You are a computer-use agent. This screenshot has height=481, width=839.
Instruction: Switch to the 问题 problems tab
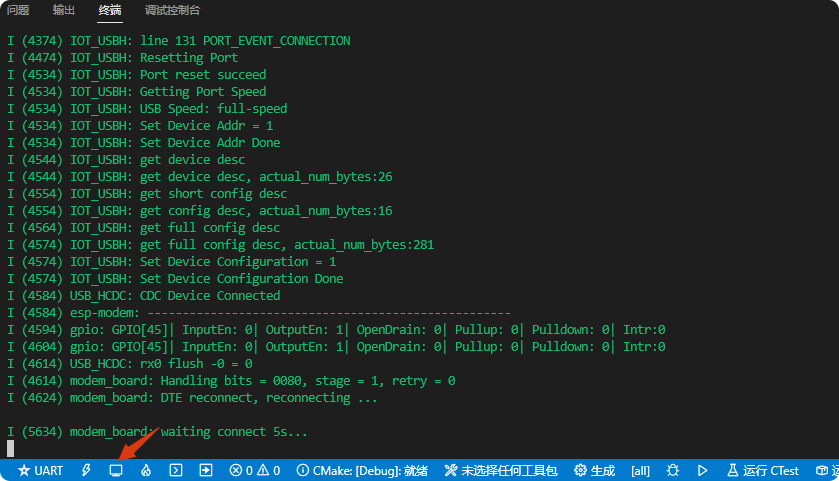click(18, 10)
